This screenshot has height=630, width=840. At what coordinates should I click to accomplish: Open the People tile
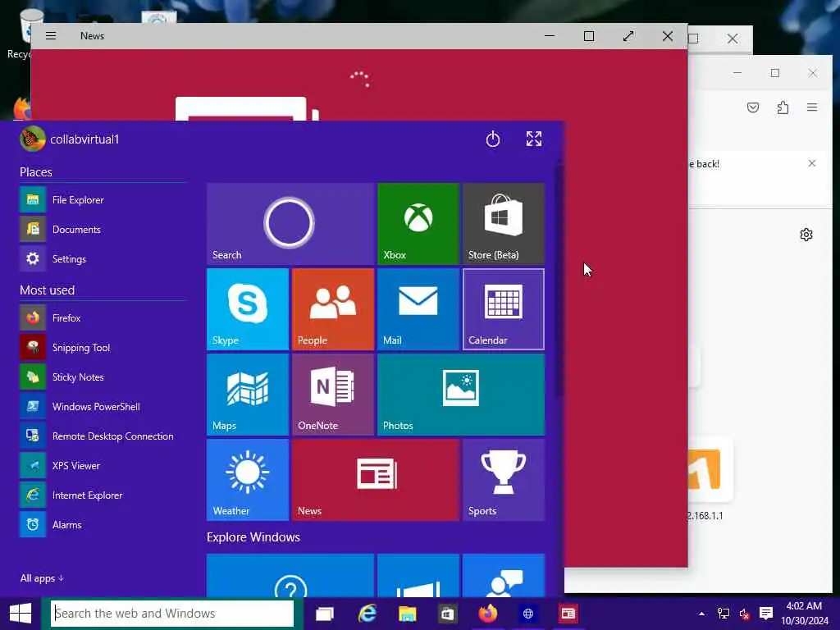(333, 309)
